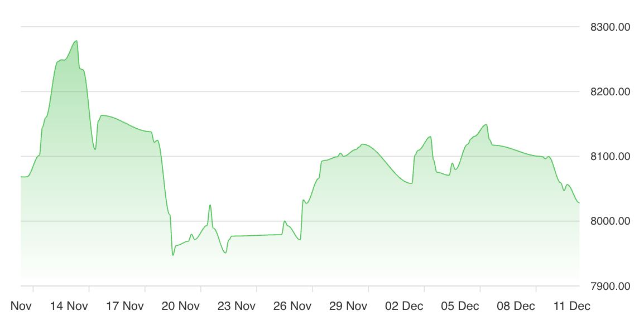
Task: Click the 11 Dec date label
Action: click(572, 306)
